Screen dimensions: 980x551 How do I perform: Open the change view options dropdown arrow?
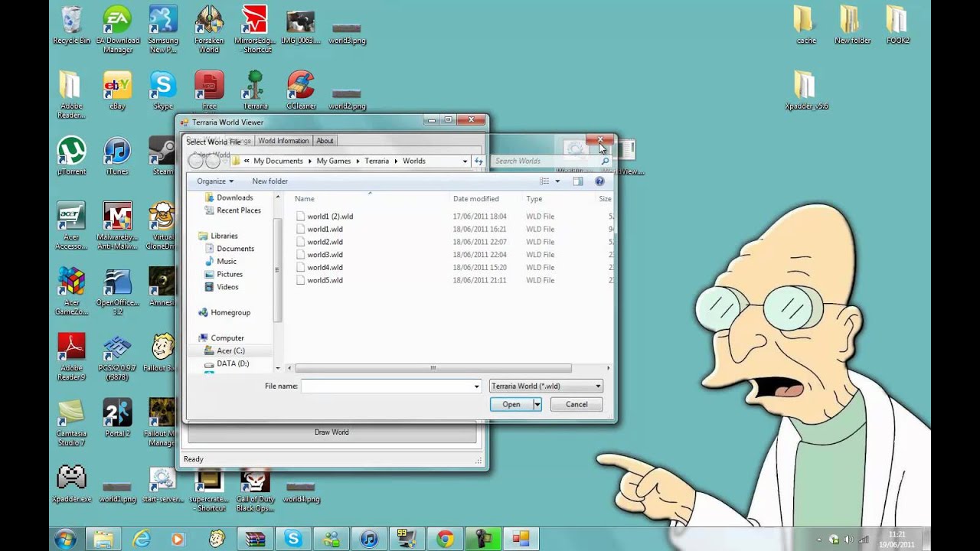[x=557, y=181]
